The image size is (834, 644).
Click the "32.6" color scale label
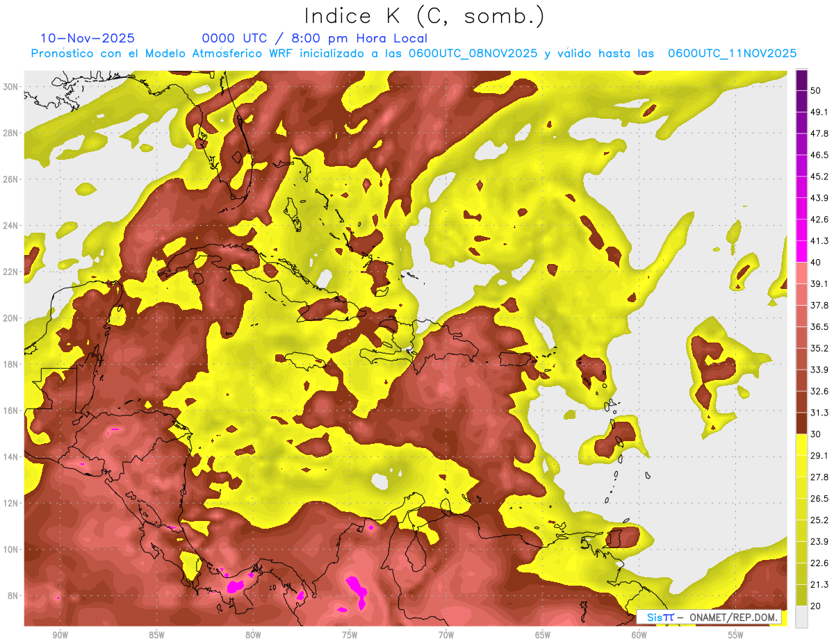(819, 391)
